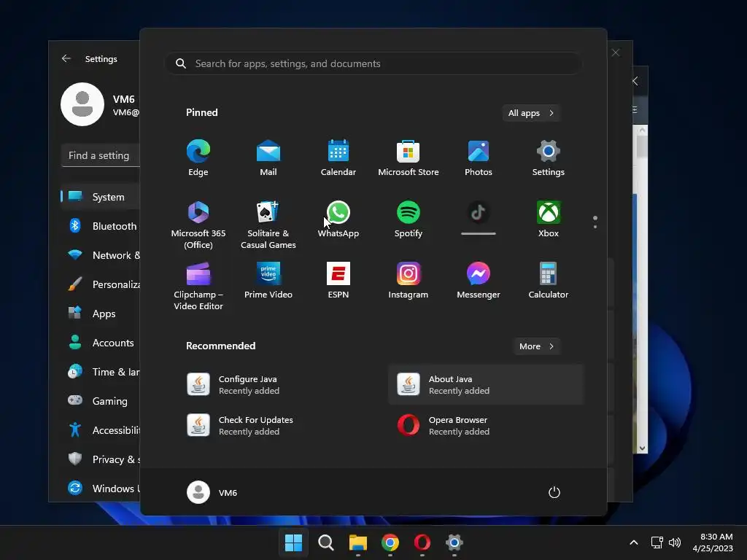The image size is (747, 560).
Task: Open Microsoft Store from pinned apps
Action: tap(409, 158)
